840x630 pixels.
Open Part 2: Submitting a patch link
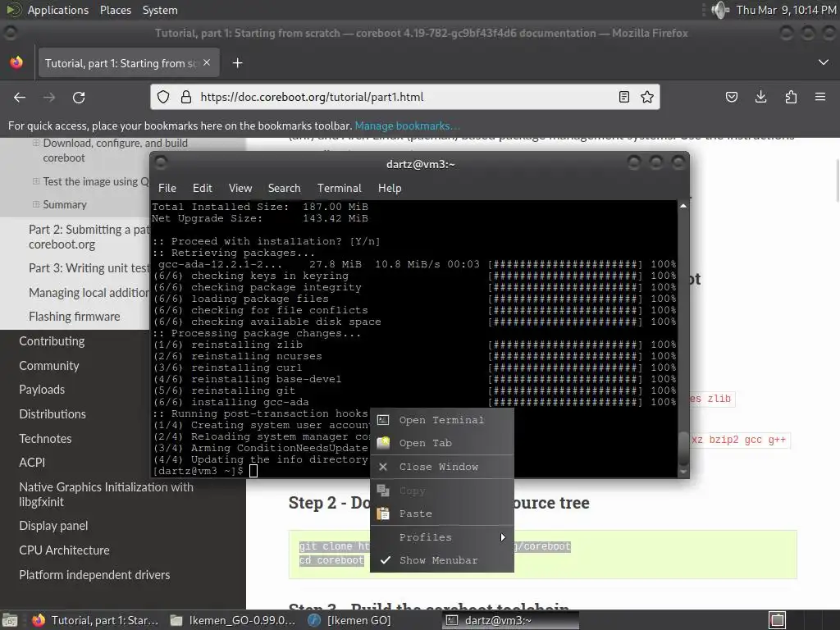(x=89, y=237)
